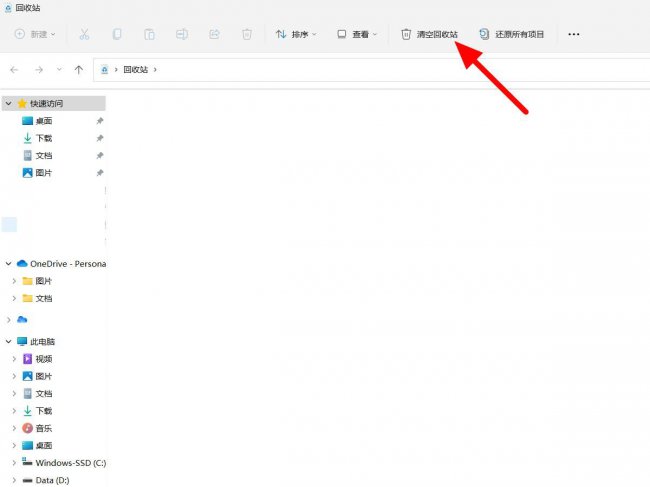This screenshot has height=487, width=650.
Task: Open the three-dot See more menu
Action: [x=574, y=34]
